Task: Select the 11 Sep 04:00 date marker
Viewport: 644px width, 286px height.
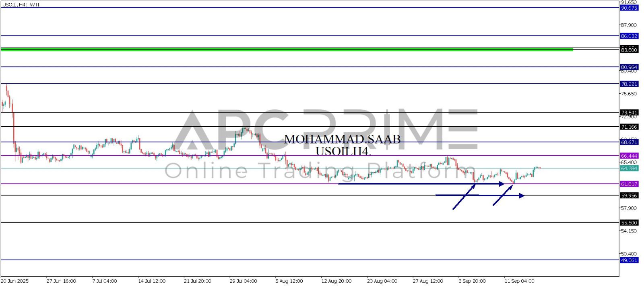Action: point(519,281)
